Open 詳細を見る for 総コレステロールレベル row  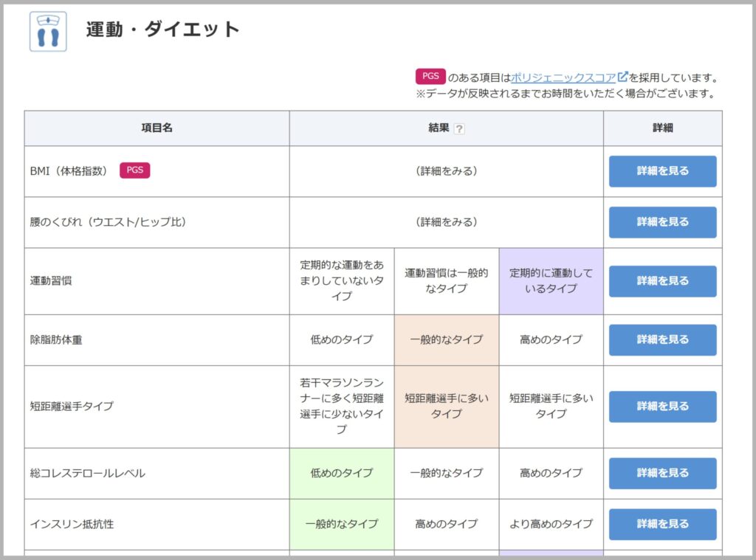pyautogui.click(x=662, y=473)
